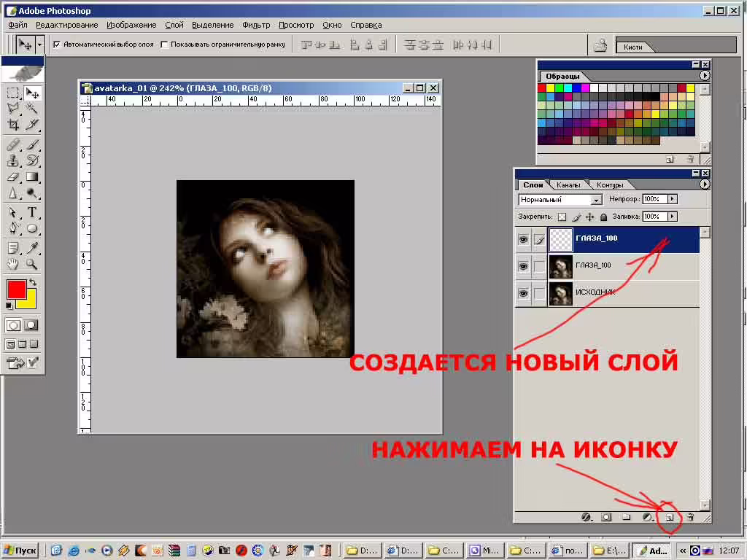Viewport: 747px width, 560px height.
Task: Select the Path Selection arrow tool
Action: [x=13, y=212]
